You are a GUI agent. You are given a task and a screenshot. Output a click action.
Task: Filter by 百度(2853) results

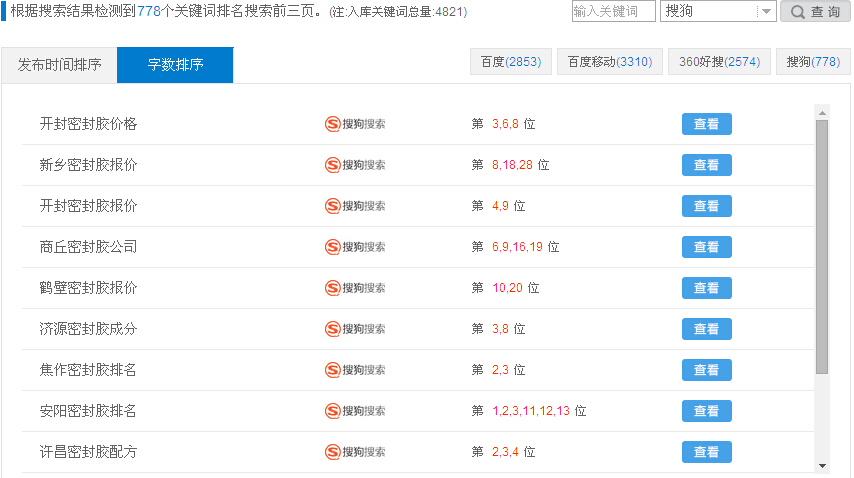click(511, 62)
